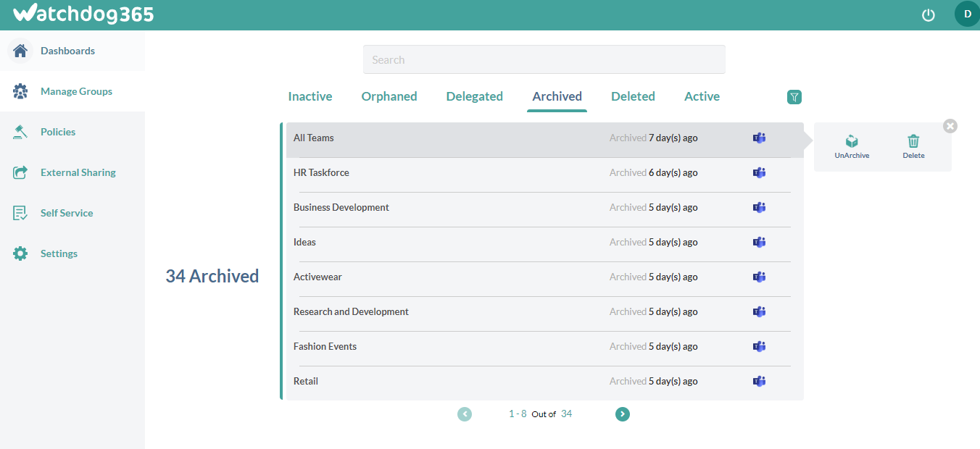
Task: Open the user profile avatar D
Action: 967,14
